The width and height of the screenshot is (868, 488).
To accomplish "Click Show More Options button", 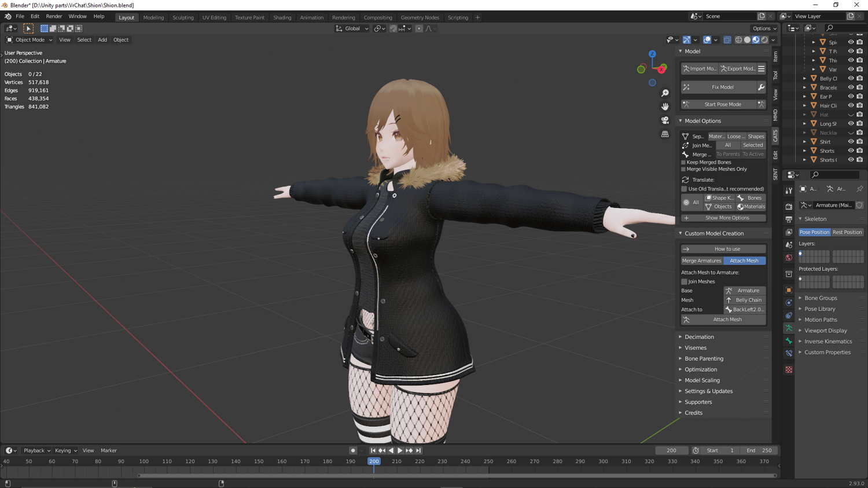I will point(723,218).
